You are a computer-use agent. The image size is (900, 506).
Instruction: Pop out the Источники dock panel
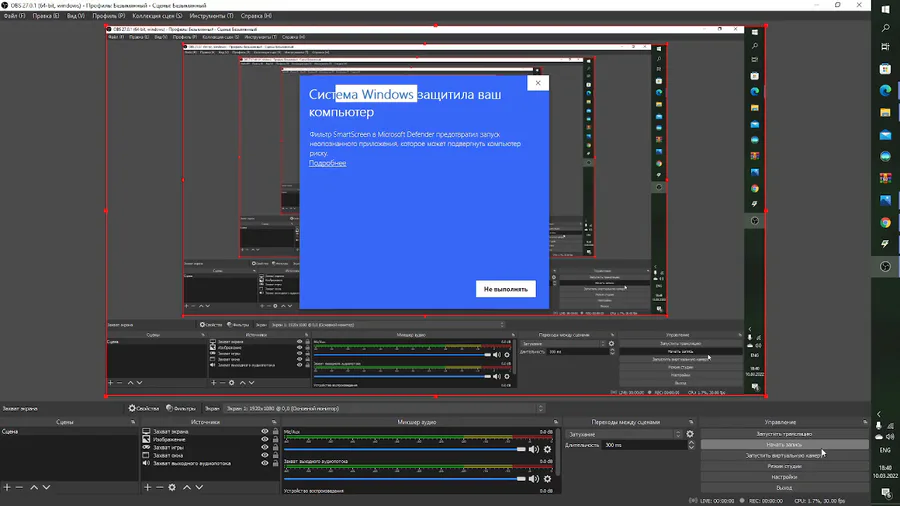pos(274,422)
